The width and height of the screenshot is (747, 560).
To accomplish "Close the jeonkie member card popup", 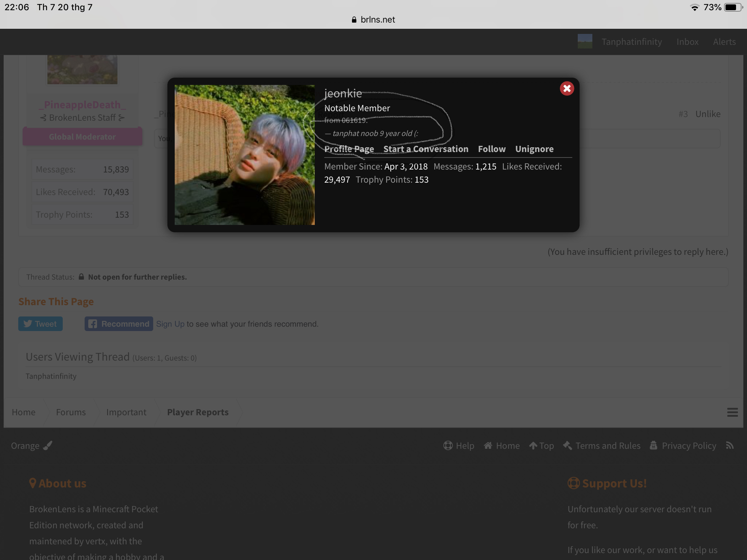I will pyautogui.click(x=567, y=89).
